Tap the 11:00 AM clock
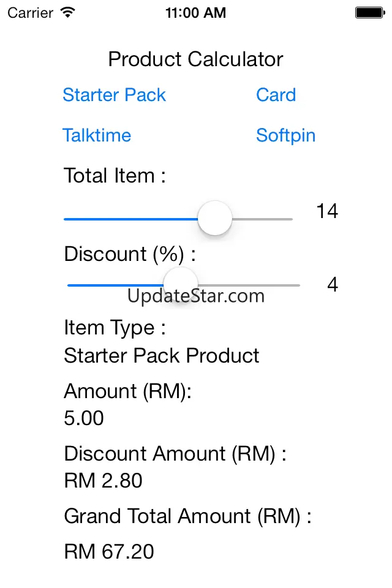 click(195, 12)
